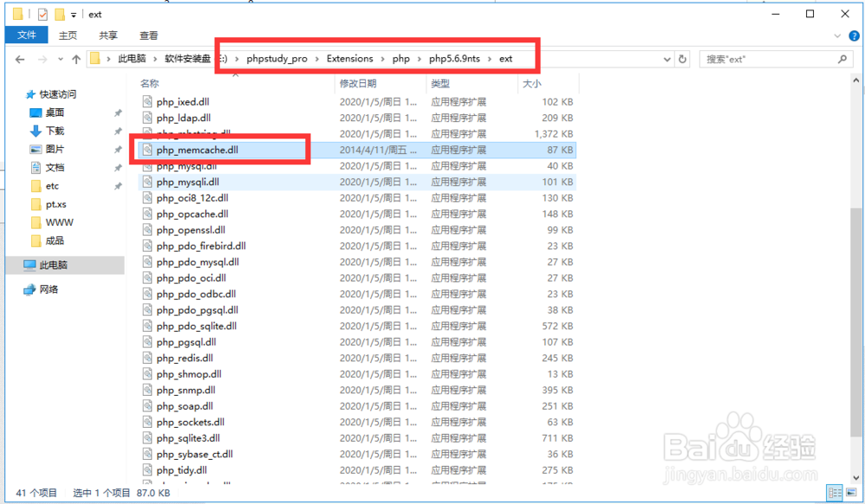Select 此电脑 in the navigation pane
This screenshot has height=504, width=865.
65,265
